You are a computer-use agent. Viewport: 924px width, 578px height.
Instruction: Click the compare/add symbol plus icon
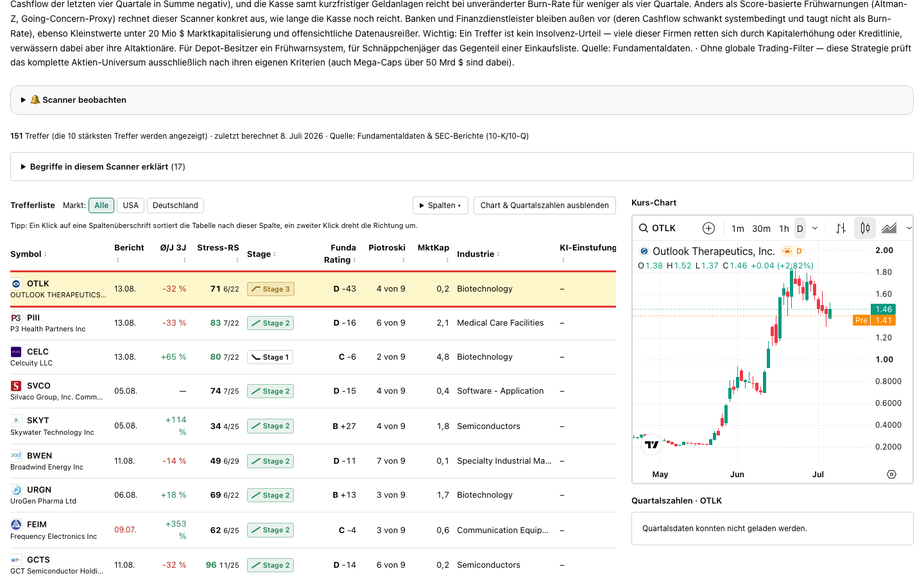pos(708,228)
